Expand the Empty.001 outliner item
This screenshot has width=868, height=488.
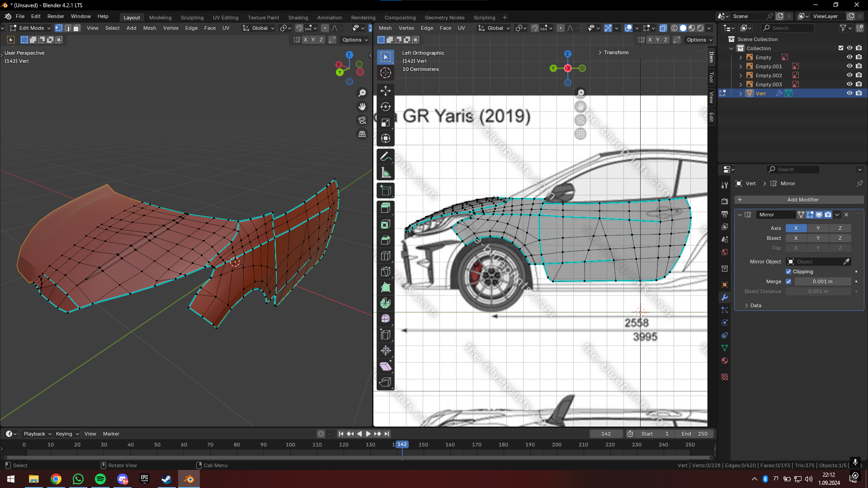(741, 66)
